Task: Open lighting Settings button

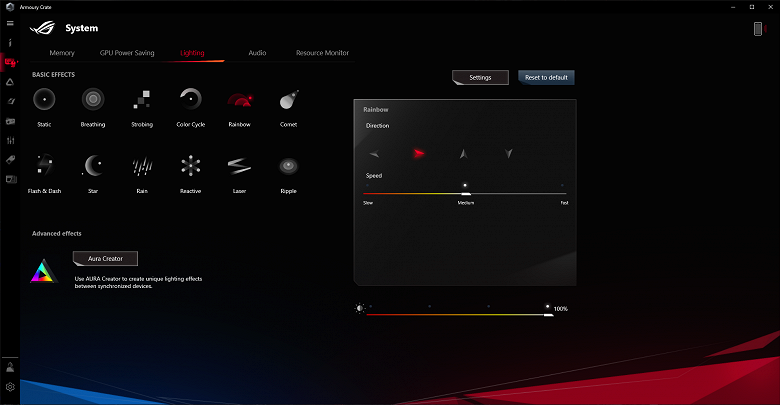Action: coord(480,78)
